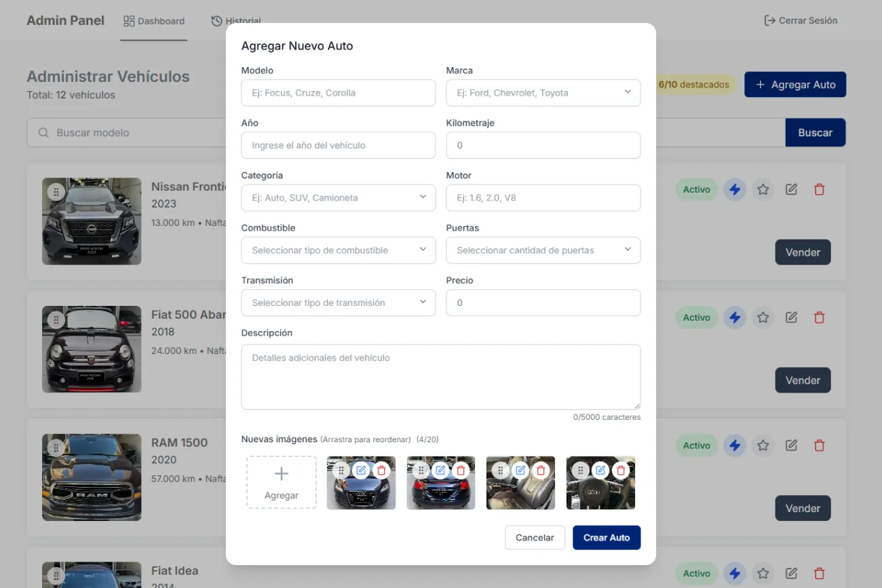Toggle Activo status on RAM 1500
882x588 pixels.
pos(696,446)
